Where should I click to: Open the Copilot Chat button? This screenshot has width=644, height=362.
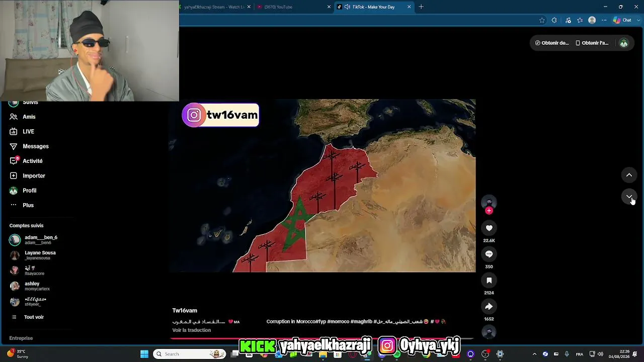[x=622, y=21]
